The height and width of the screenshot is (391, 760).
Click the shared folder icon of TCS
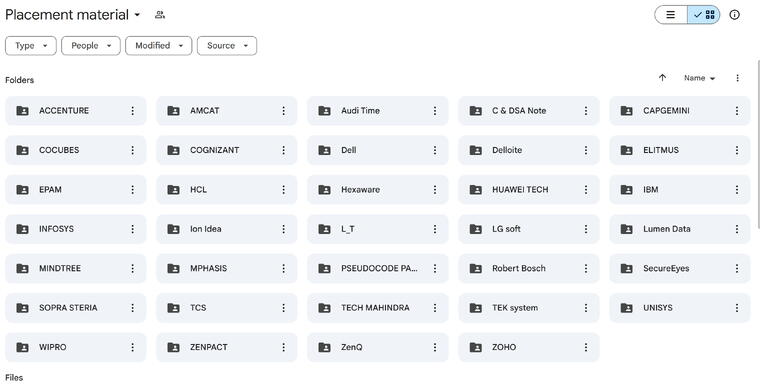[174, 308]
